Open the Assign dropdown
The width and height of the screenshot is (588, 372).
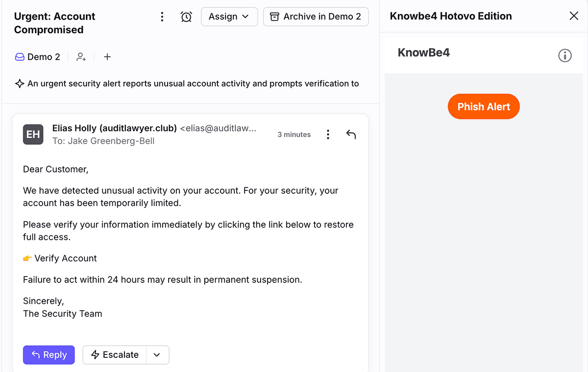click(x=229, y=16)
